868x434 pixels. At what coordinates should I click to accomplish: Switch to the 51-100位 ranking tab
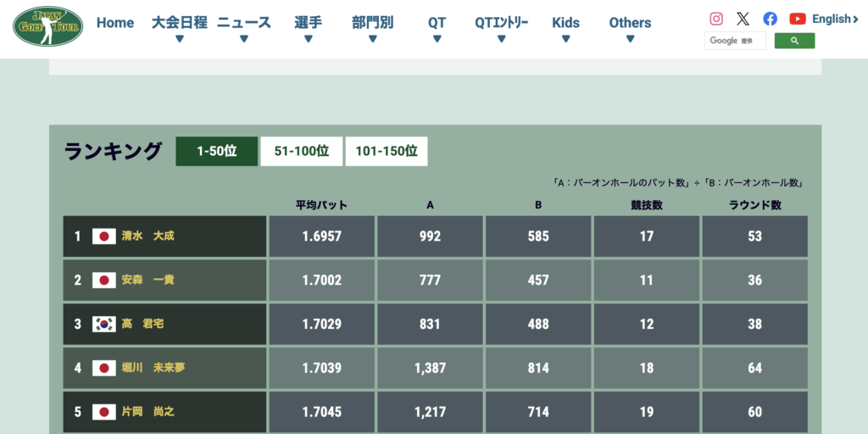pos(301,152)
